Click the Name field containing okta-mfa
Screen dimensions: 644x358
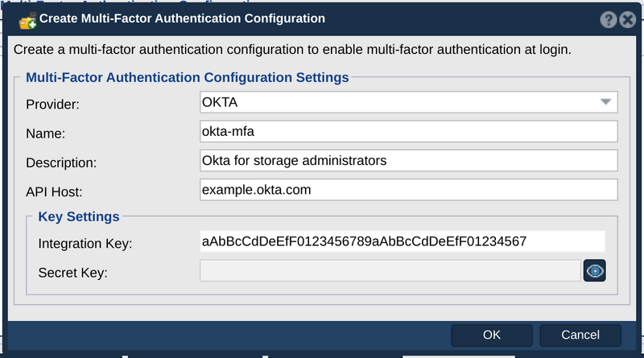[x=409, y=131]
